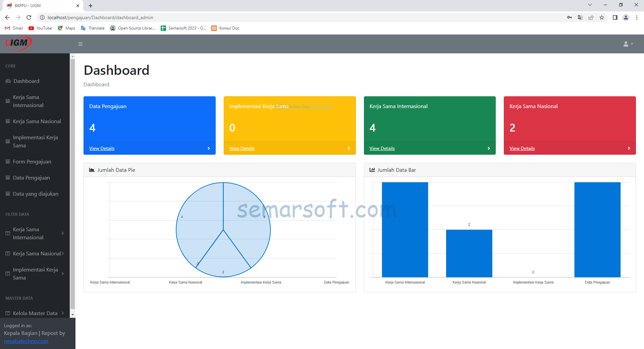View Details for Data Pengajuan card

102,148
